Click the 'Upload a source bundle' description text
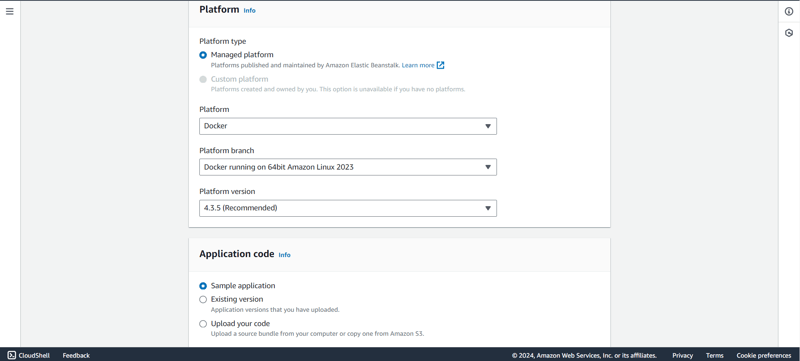This screenshot has height=361, width=800. [317, 334]
